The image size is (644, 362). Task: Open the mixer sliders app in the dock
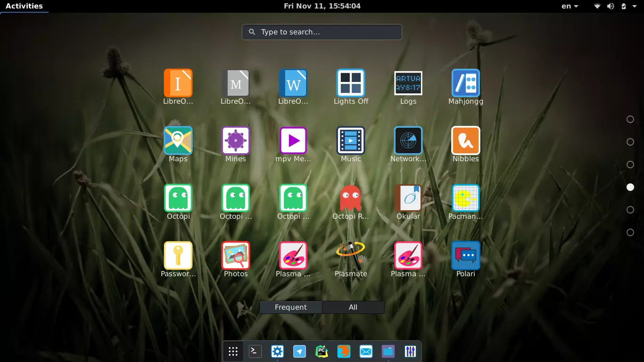[x=410, y=351]
